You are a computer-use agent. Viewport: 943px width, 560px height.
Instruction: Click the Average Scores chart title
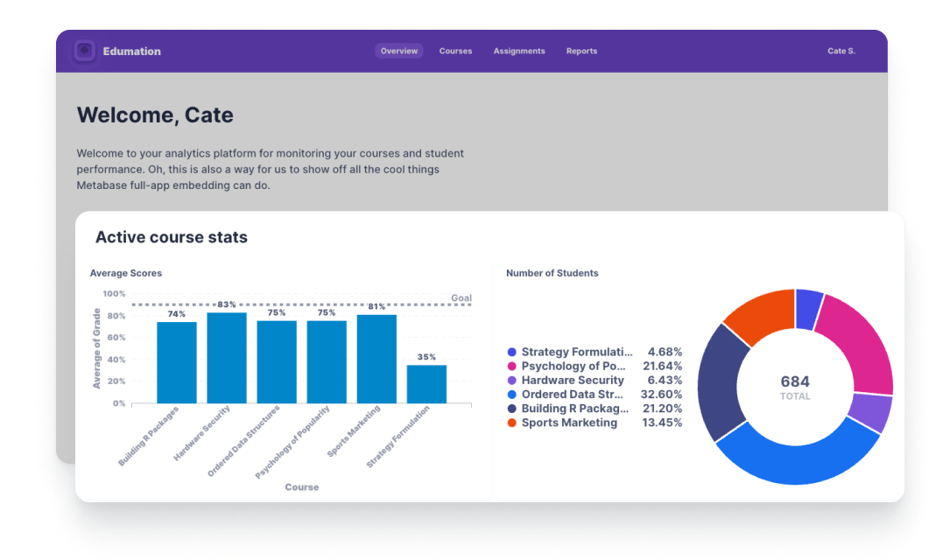(125, 273)
